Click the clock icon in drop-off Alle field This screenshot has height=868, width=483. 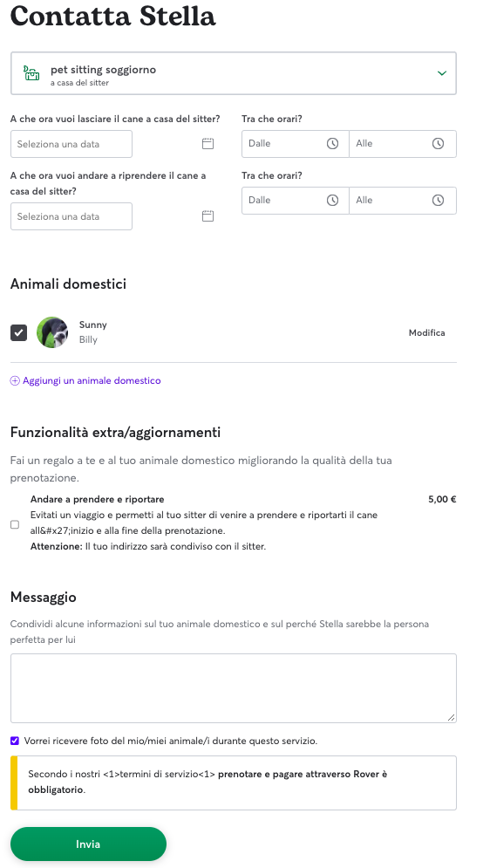(438, 144)
